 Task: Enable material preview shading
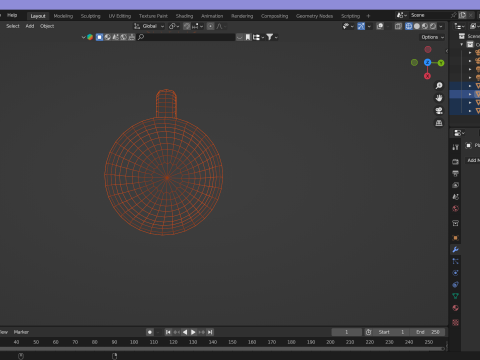coord(425,26)
